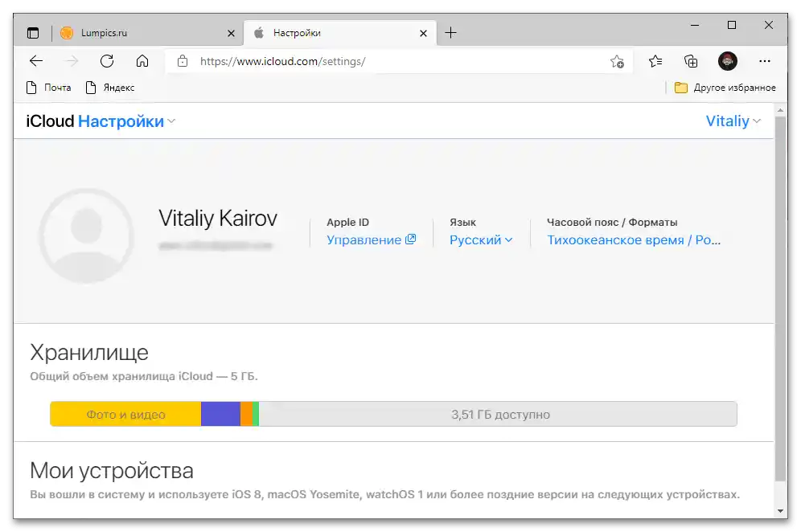View site info via the lock icon
Image resolution: width=801 pixels, height=532 pixels.
tap(183, 61)
